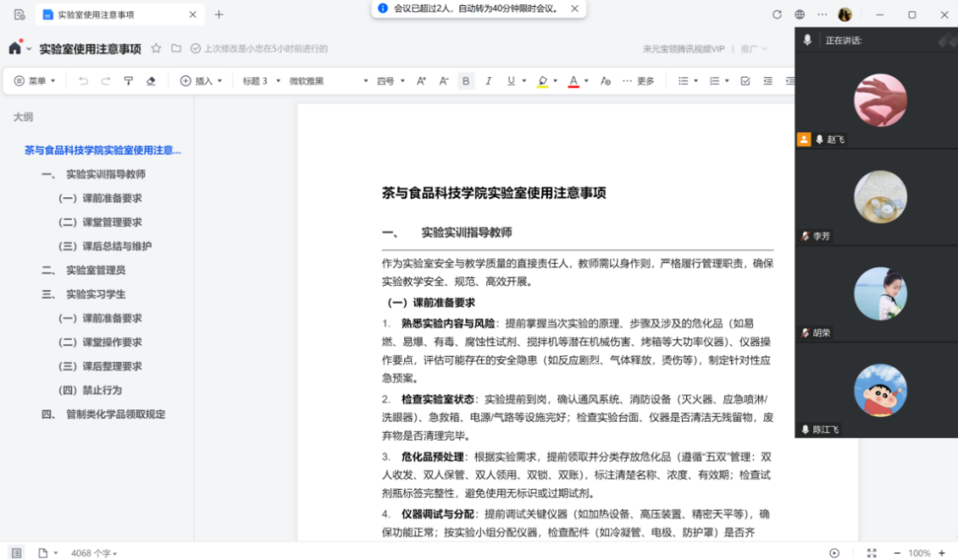Open the 菜单 menu

pos(35,81)
